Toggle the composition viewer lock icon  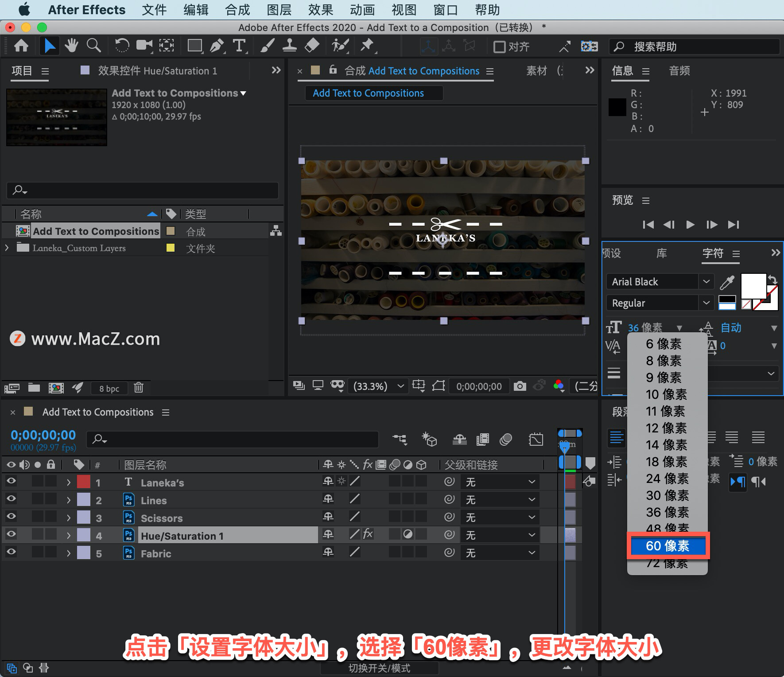pos(333,70)
